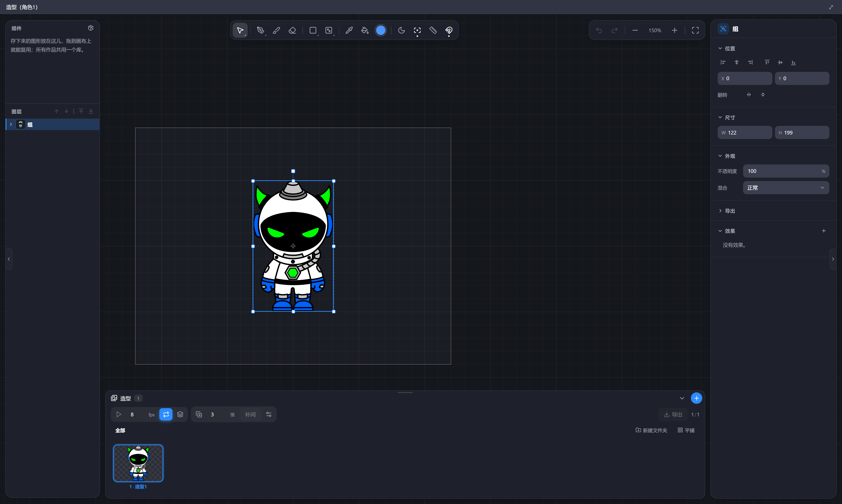
Task: Click the flip horizontal icon
Action: click(749, 95)
